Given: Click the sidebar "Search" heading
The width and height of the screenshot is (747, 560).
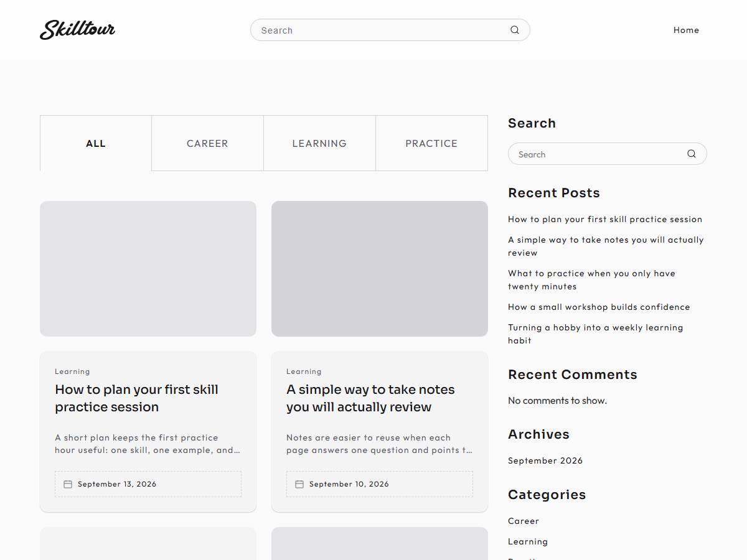Looking at the screenshot, I should pos(532,123).
